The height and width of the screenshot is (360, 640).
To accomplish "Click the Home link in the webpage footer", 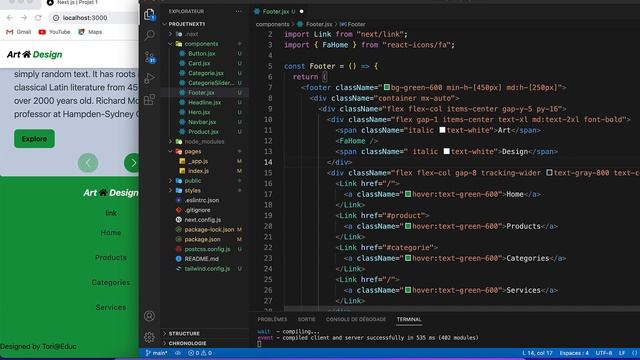I will point(111,233).
